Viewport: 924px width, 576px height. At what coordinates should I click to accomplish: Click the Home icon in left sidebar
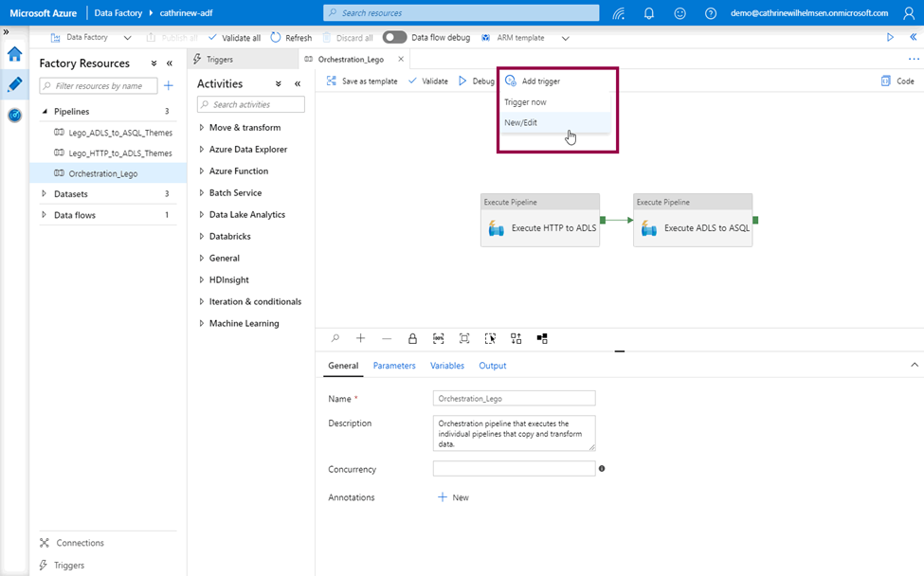(14, 54)
